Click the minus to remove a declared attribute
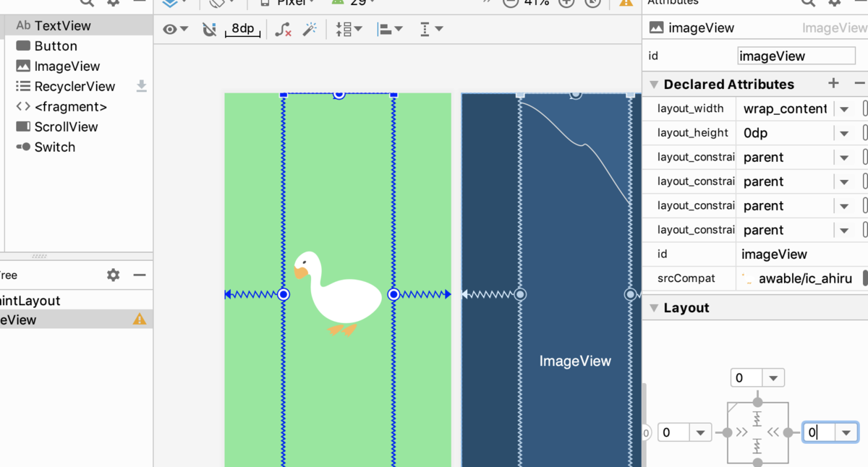This screenshot has width=868, height=467. [x=859, y=83]
